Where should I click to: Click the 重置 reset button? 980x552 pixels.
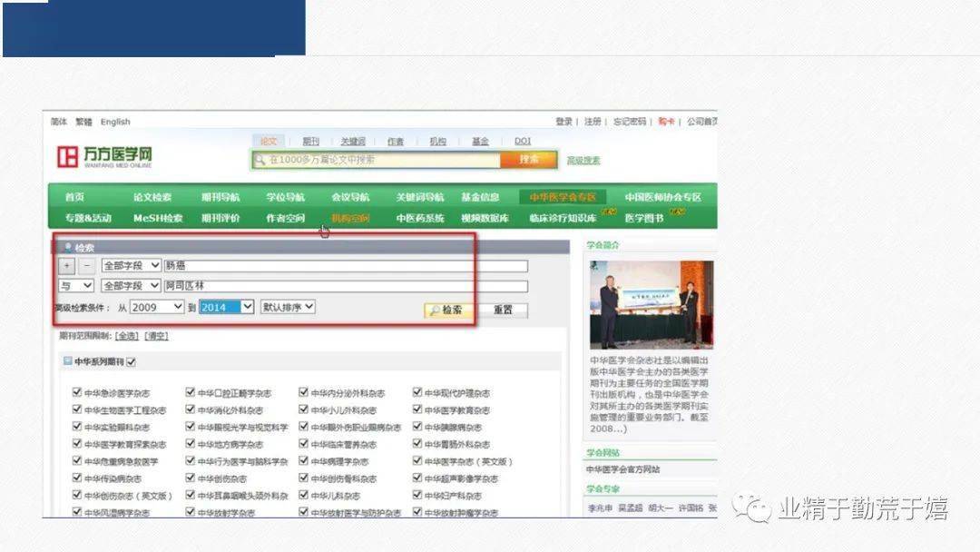coord(502,309)
